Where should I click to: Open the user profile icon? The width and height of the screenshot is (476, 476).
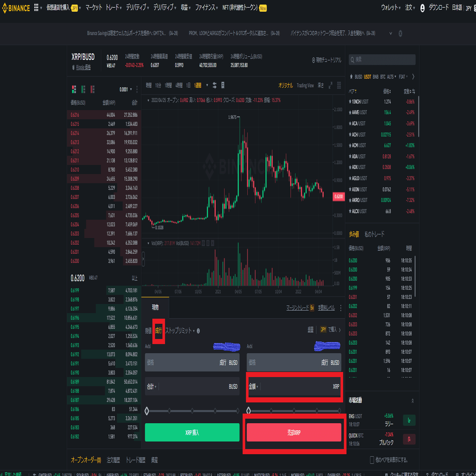pos(422,8)
